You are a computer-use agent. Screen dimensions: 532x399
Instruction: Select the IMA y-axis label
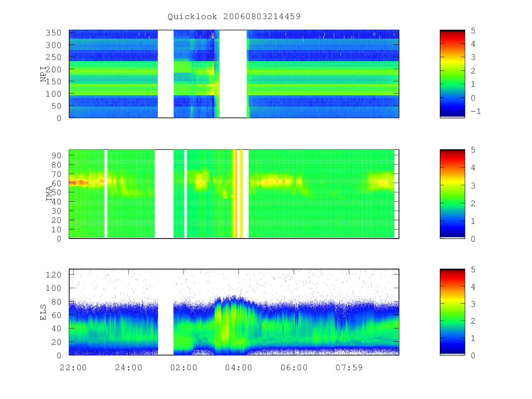[49, 194]
